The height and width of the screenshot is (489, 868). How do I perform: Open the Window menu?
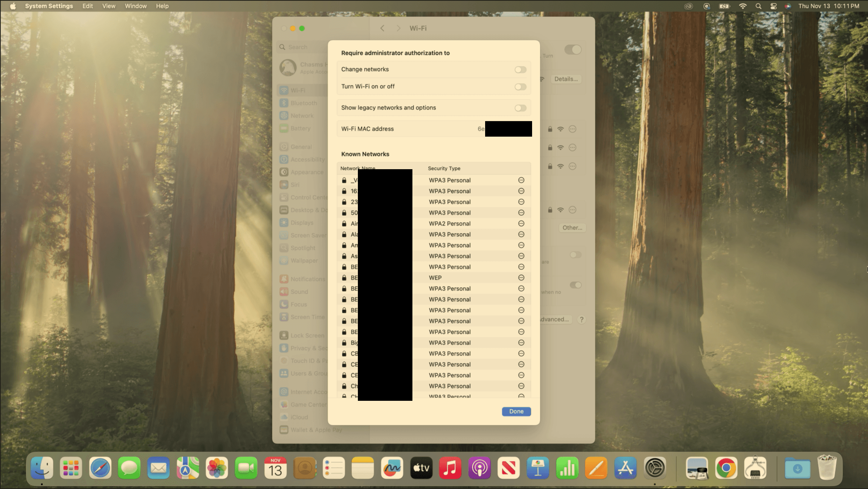136,6
